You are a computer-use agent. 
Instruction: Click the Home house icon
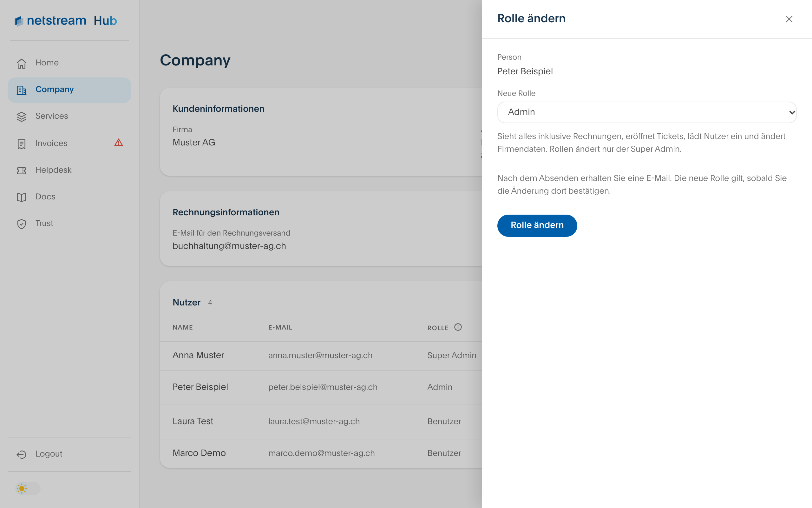point(22,63)
